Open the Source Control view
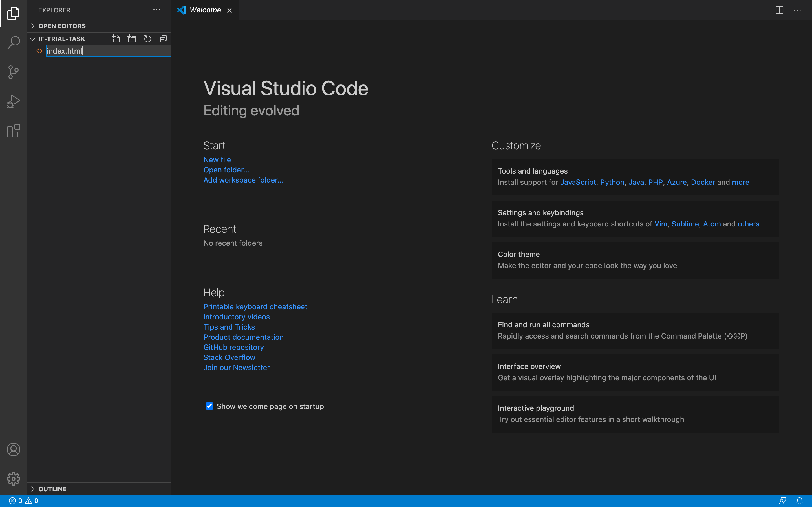This screenshot has width=812, height=507. [14, 72]
